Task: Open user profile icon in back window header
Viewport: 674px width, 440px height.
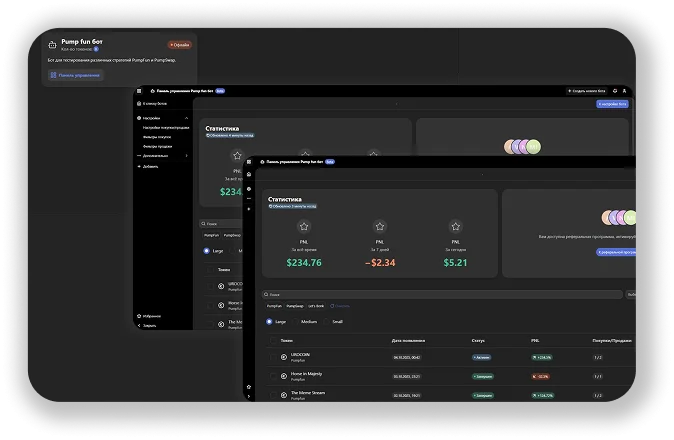Action: coord(625,91)
